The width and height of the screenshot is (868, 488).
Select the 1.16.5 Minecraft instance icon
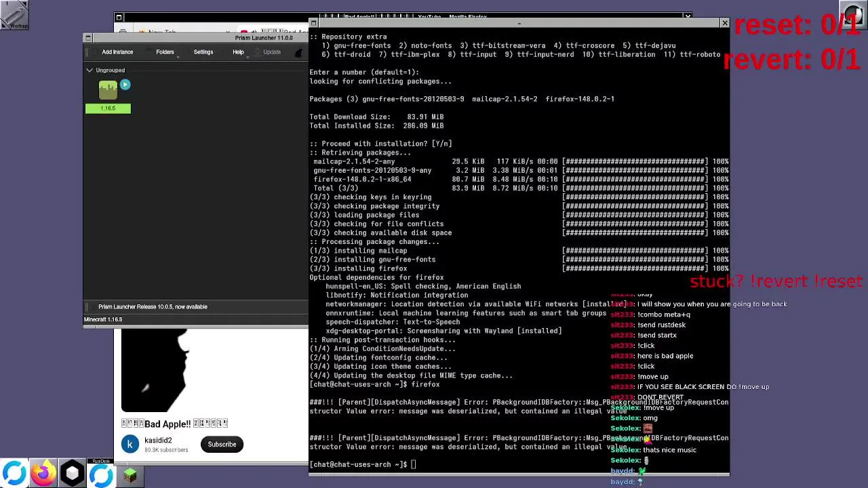click(x=107, y=90)
